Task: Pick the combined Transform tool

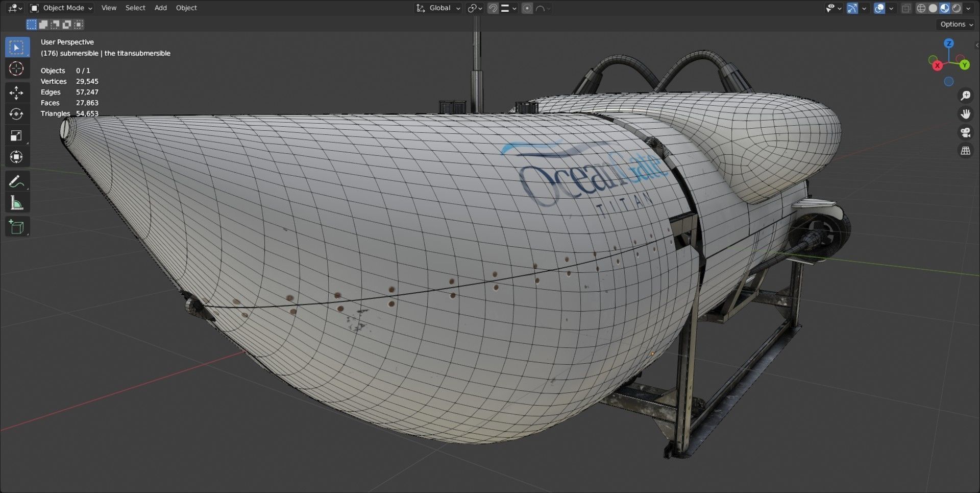Action: point(16,157)
